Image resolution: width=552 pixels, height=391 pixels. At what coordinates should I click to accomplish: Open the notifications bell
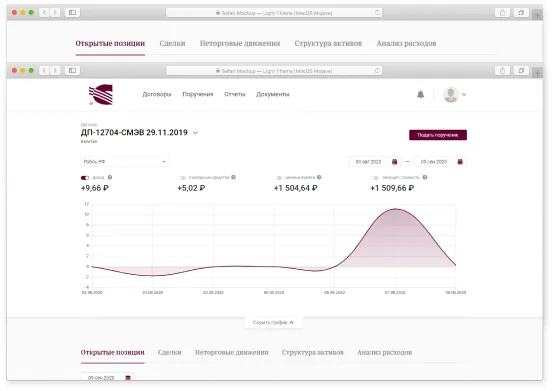coord(420,94)
